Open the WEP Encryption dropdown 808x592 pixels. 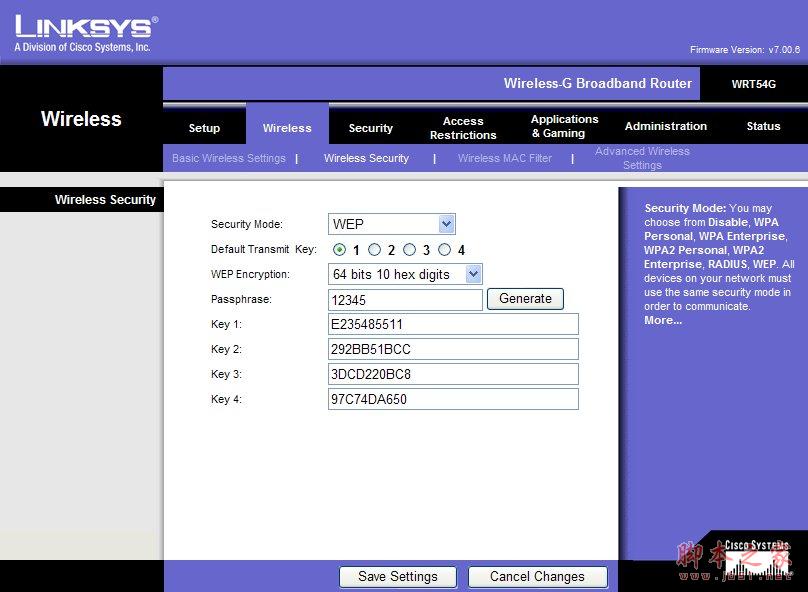(x=405, y=274)
